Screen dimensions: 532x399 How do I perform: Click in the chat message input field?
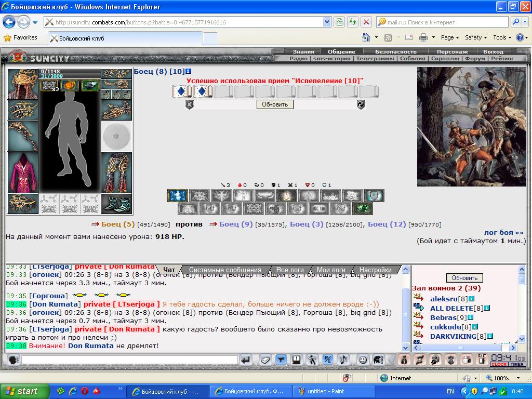[x=129, y=360]
